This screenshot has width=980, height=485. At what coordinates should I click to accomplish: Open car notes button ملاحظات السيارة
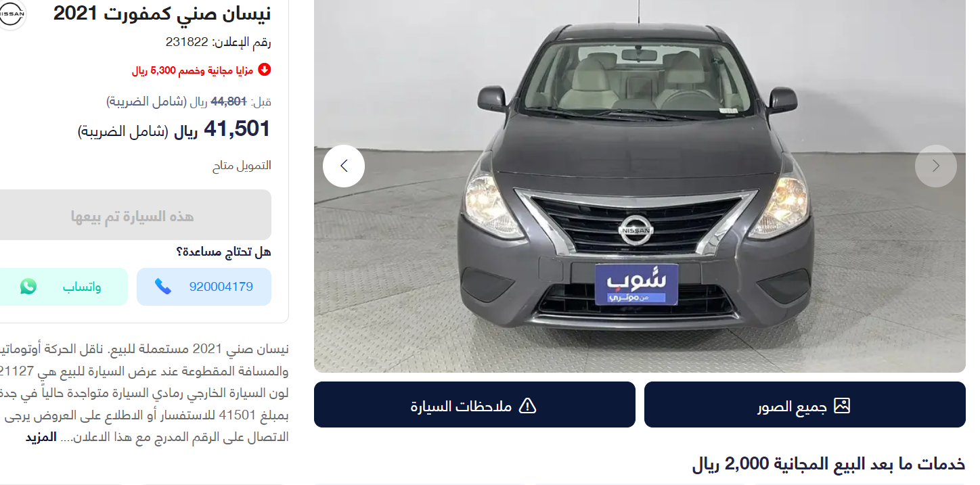474,405
